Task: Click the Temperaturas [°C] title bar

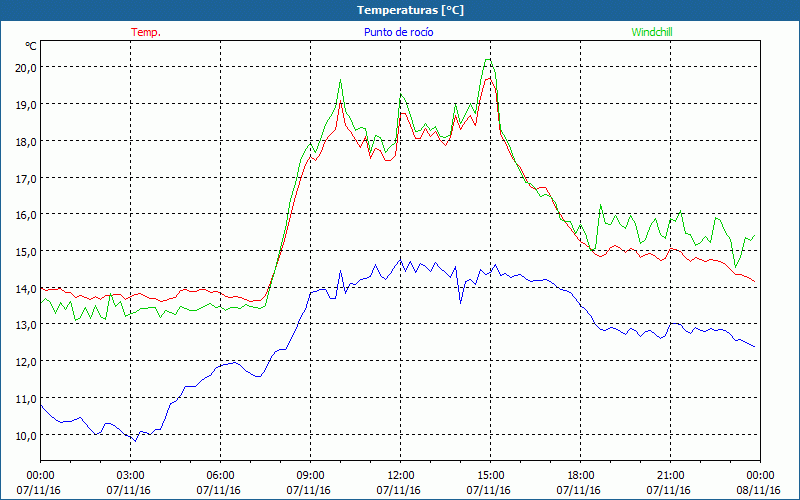Action: coord(400,10)
